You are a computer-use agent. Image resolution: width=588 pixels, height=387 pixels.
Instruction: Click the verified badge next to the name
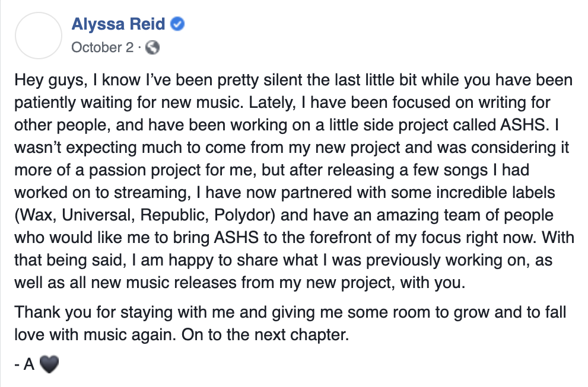coord(178,24)
